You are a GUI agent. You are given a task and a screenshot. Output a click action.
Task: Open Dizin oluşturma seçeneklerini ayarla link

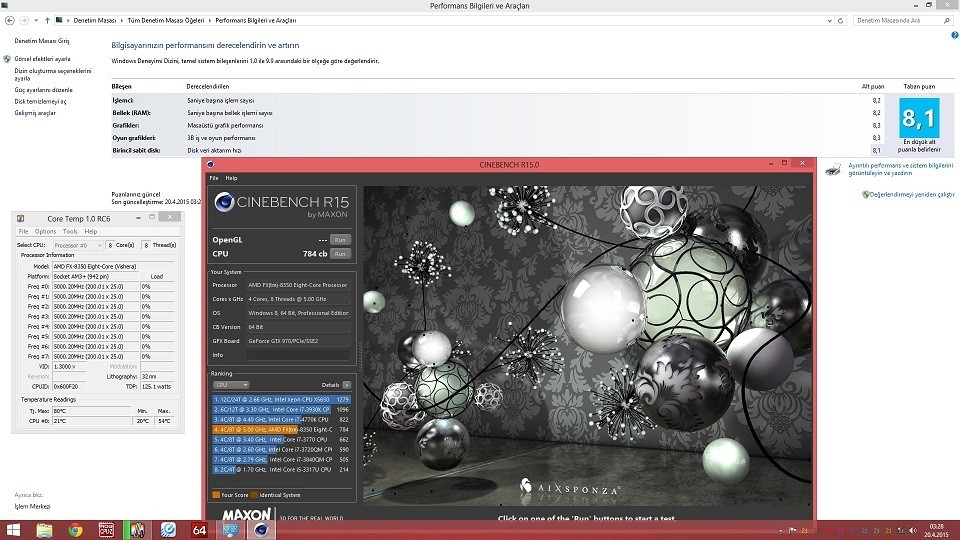(53, 75)
